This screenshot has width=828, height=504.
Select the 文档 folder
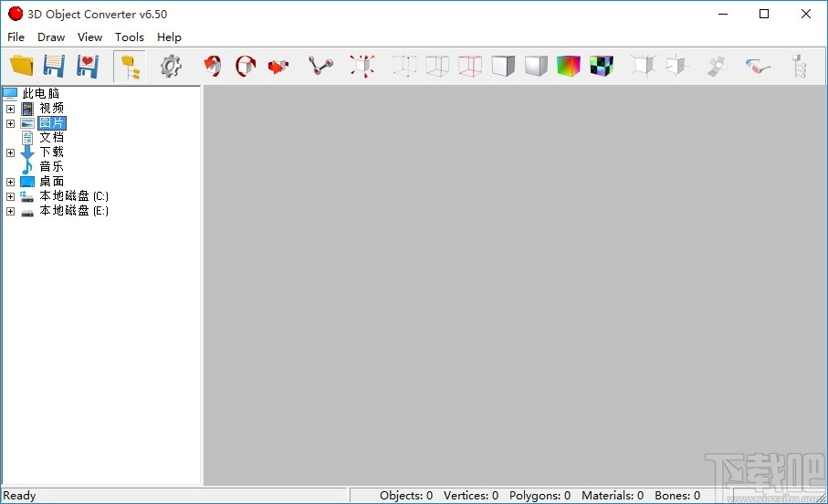[x=52, y=137]
